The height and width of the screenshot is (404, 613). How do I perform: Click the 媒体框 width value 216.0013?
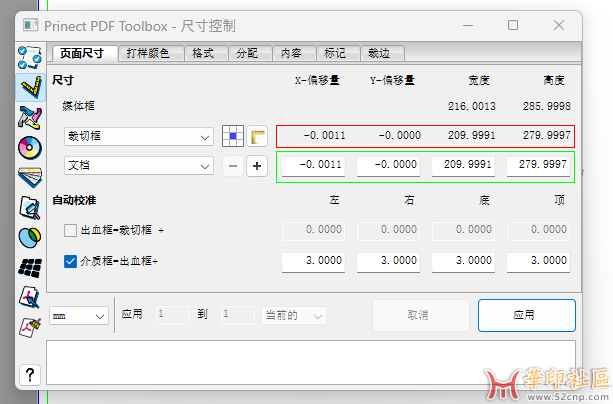click(x=471, y=106)
